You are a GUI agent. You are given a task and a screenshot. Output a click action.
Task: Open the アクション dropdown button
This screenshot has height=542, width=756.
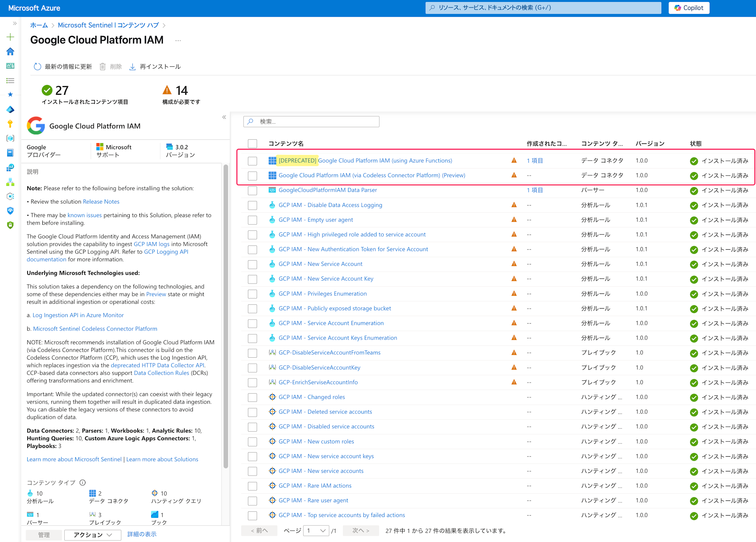pyautogui.click(x=93, y=535)
